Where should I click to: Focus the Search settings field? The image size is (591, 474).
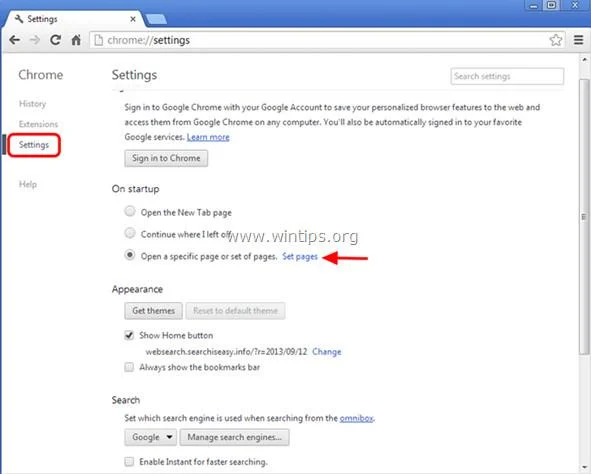point(507,76)
